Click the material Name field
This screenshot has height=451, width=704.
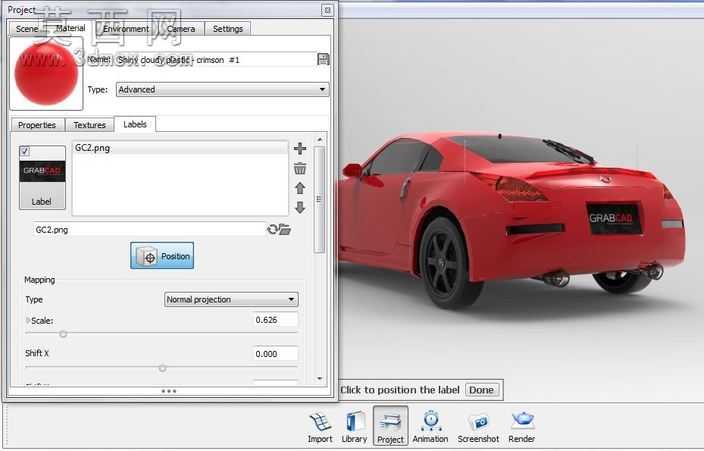[x=215, y=60]
